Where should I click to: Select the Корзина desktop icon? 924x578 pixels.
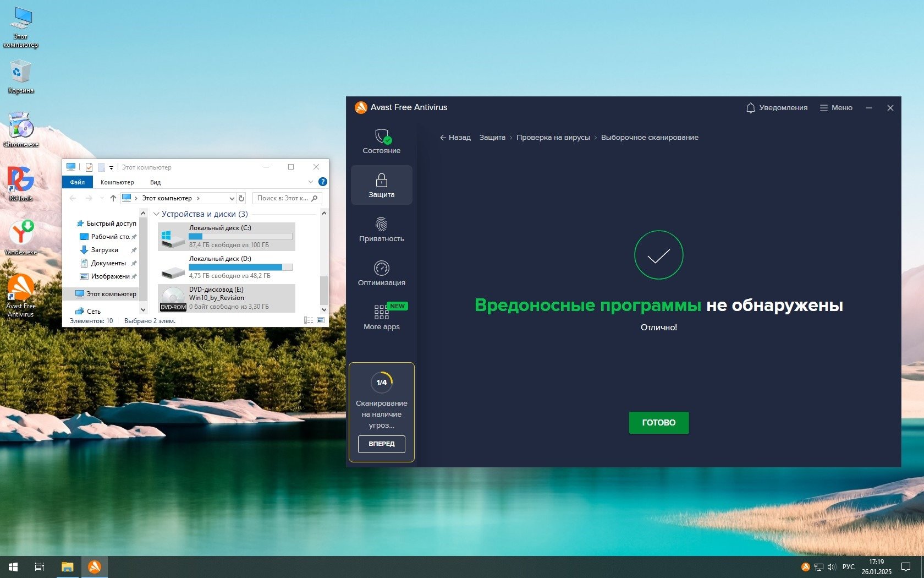point(21,77)
